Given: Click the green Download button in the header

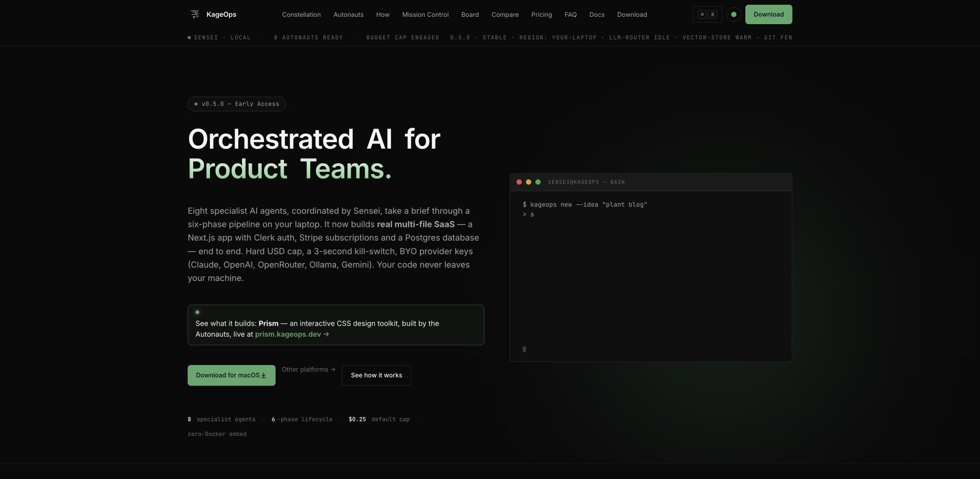Looking at the screenshot, I should 768,14.
